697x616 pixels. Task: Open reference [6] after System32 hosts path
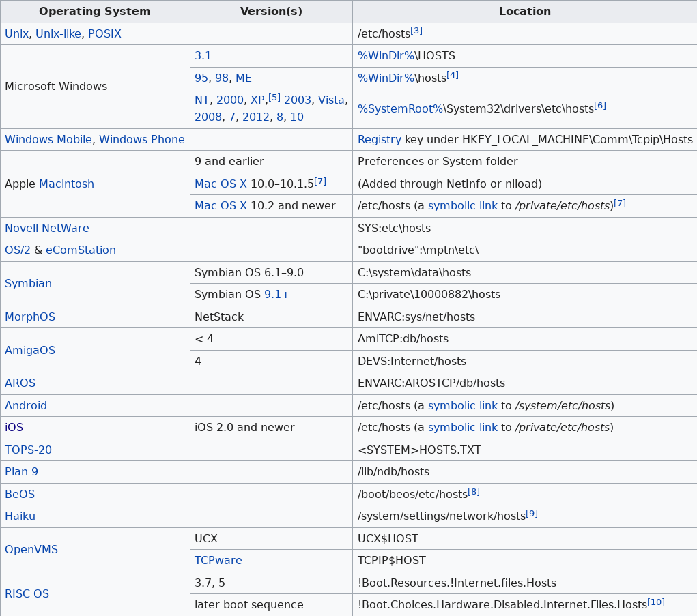tap(600, 106)
